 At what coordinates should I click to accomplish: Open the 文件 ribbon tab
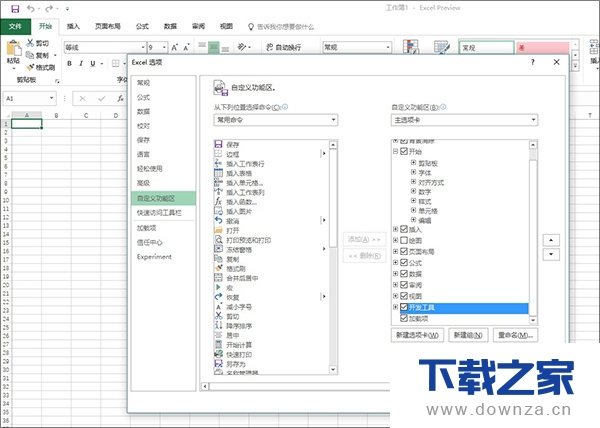[x=15, y=26]
